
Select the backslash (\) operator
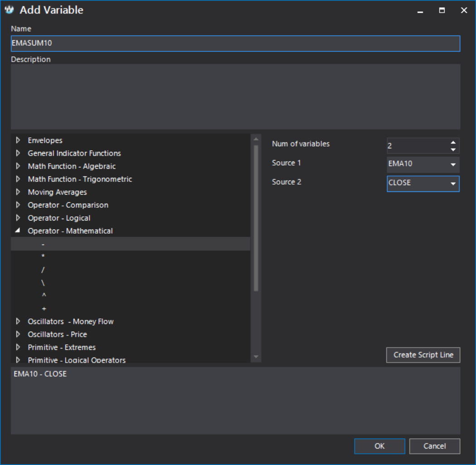(x=44, y=283)
